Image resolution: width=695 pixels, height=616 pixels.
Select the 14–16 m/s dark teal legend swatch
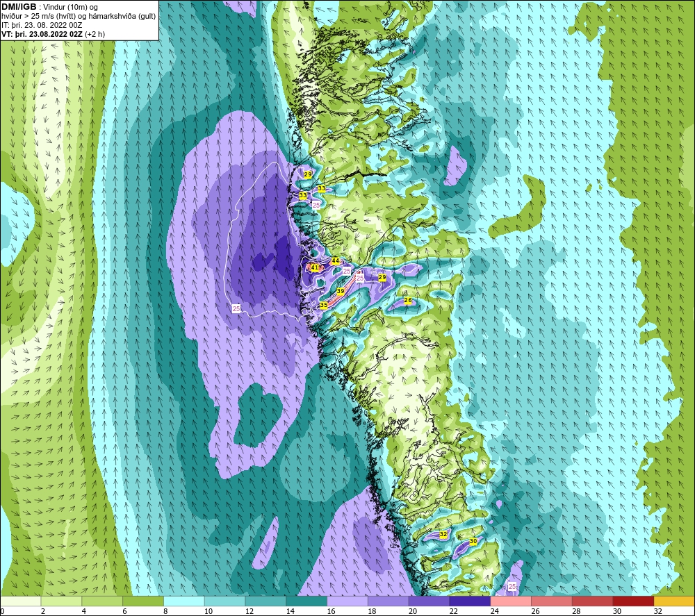pos(306,601)
